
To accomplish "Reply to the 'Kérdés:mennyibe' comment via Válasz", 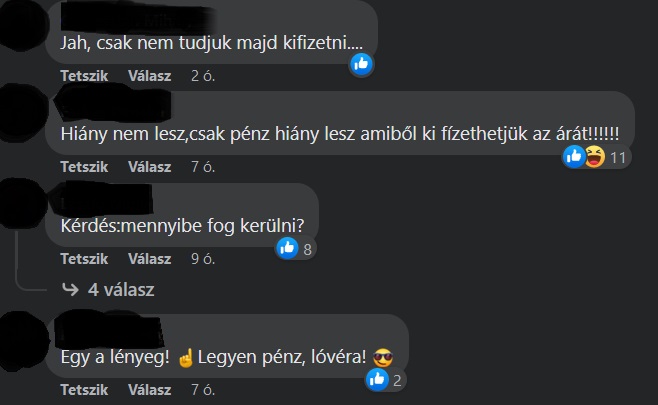I will pyautogui.click(x=149, y=259).
